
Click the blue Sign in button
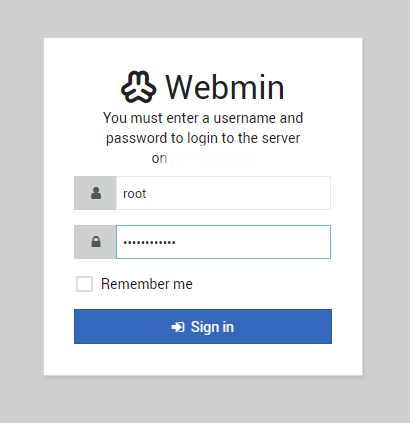coord(203,326)
